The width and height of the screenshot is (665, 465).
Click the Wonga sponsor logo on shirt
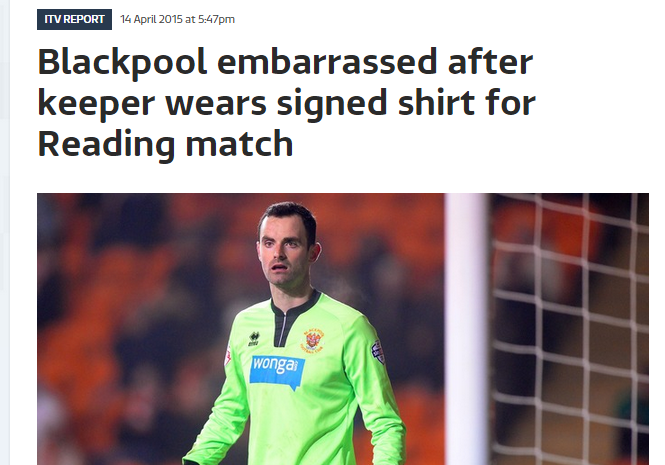click(277, 371)
